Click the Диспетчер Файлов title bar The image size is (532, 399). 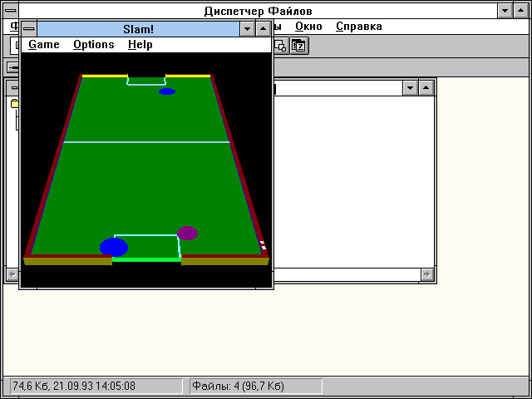click(258, 11)
